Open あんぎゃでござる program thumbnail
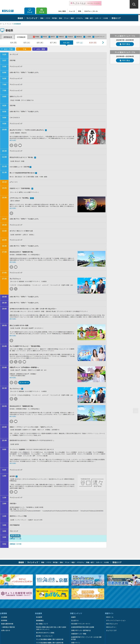140x644 pixels. pos(91,137)
